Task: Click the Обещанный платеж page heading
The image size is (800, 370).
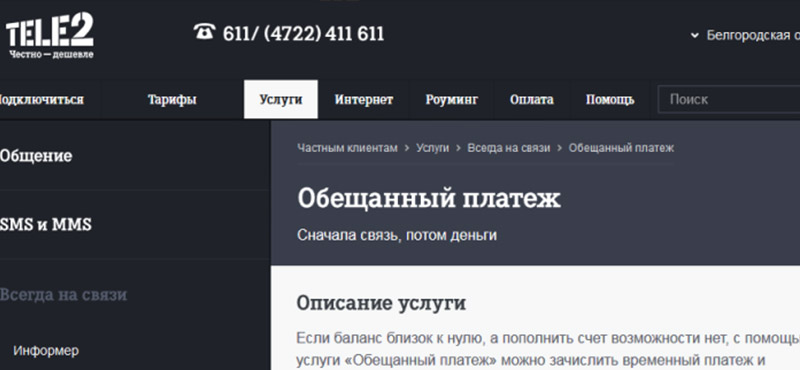Action: point(429,199)
